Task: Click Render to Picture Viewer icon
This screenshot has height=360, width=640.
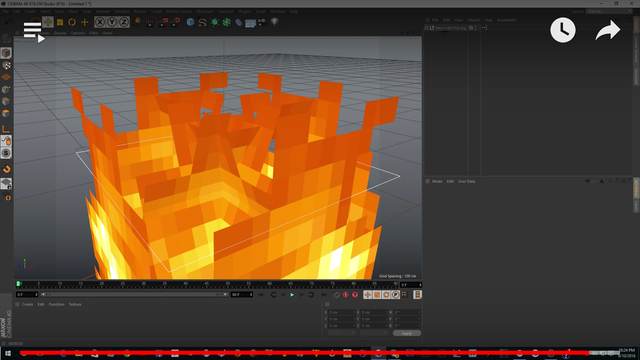Action: [x=162, y=22]
